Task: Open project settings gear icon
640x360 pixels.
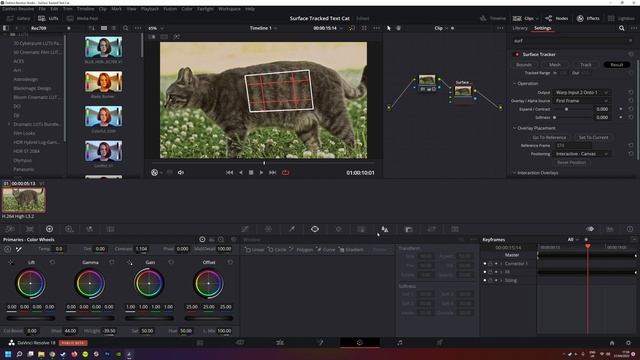Action: pyautogui.click(x=629, y=342)
